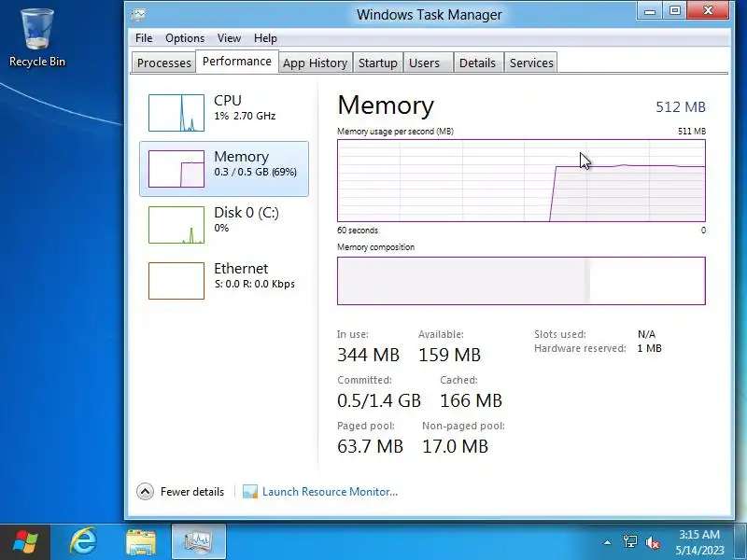Select the Disk 0 (C:) mini graph
Viewport: 747px width, 560px height.
point(176,225)
